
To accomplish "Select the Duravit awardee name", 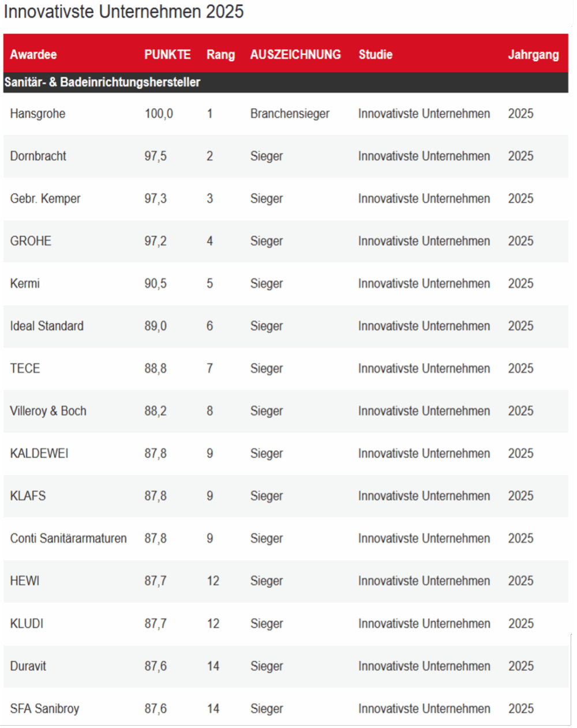I will [x=28, y=666].
